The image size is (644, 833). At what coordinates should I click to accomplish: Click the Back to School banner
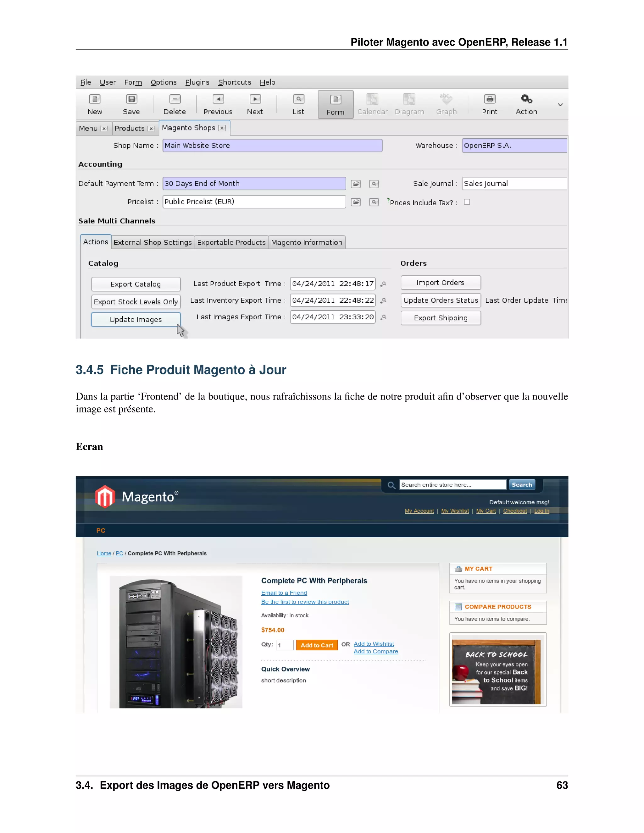(498, 670)
